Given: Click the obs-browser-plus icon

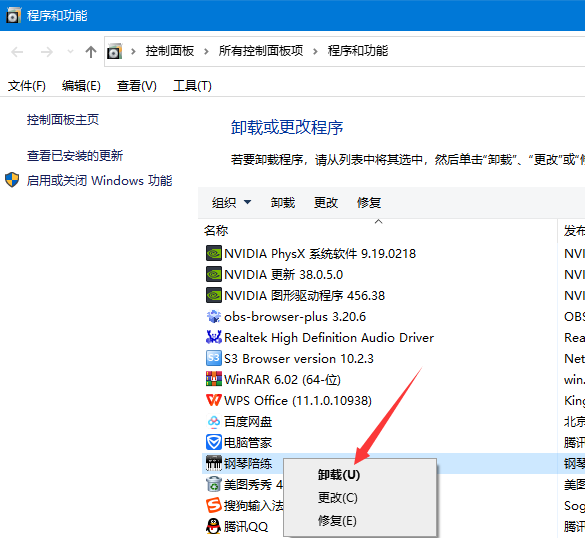Looking at the screenshot, I should point(214,316).
